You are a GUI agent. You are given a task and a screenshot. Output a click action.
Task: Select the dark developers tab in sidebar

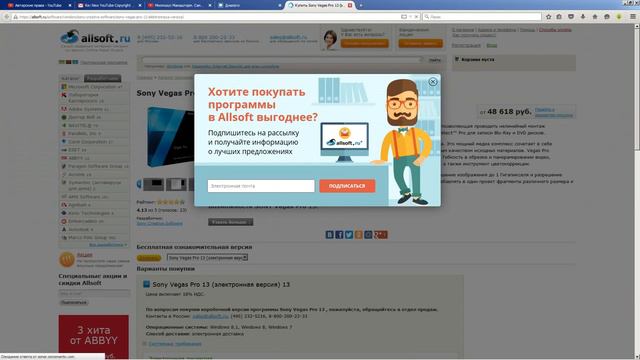coord(102,78)
